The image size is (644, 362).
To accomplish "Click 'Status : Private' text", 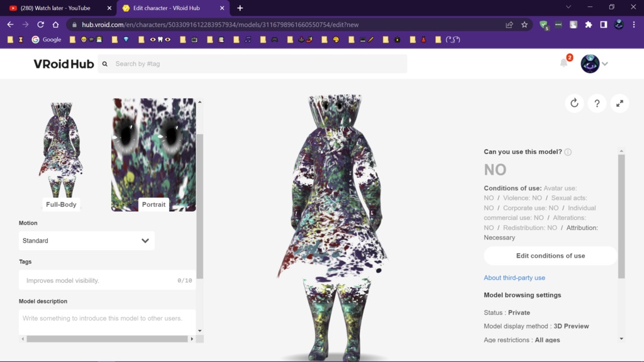I will pyautogui.click(x=507, y=312).
